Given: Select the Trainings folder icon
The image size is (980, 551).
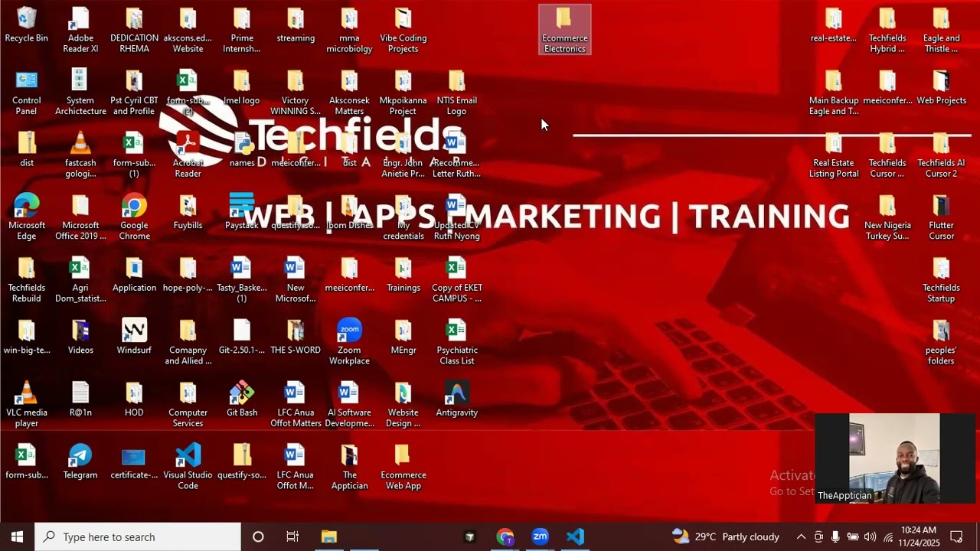Looking at the screenshot, I should 403,274.
